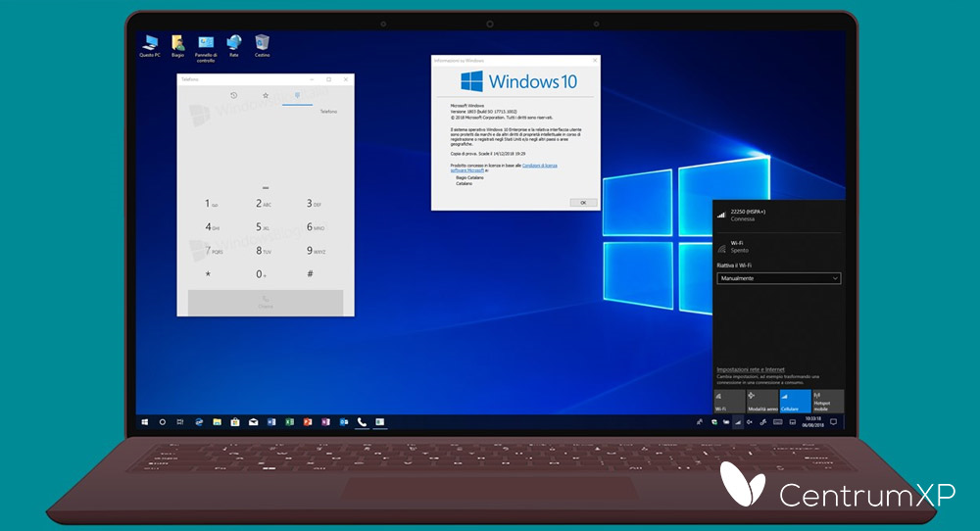Viewport: 980px width, 531px height.
Task: Dial digit 0 on the keypad
Action: pos(261,273)
